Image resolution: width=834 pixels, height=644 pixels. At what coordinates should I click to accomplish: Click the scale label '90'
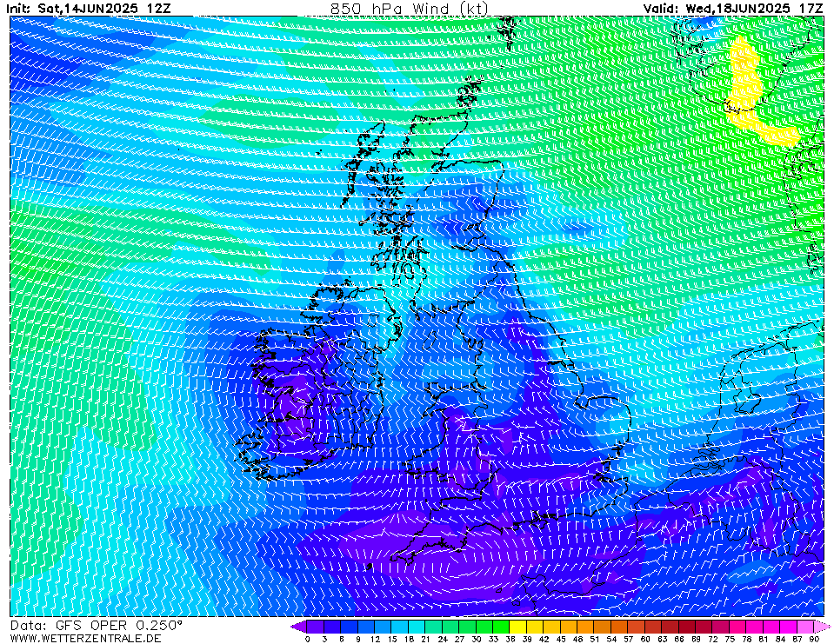(814, 639)
